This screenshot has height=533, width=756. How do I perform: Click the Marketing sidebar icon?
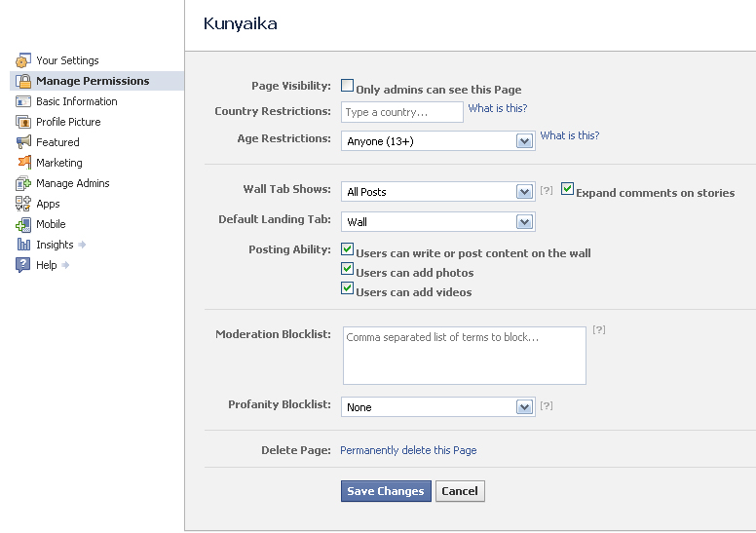23,163
